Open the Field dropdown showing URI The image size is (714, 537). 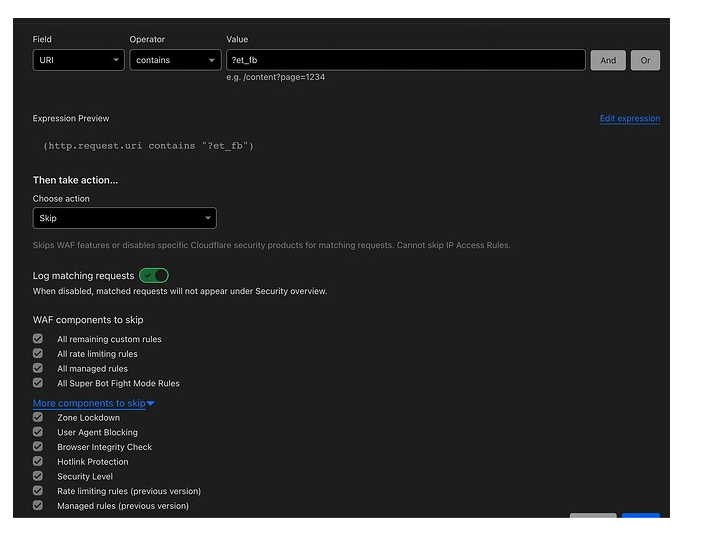click(78, 60)
